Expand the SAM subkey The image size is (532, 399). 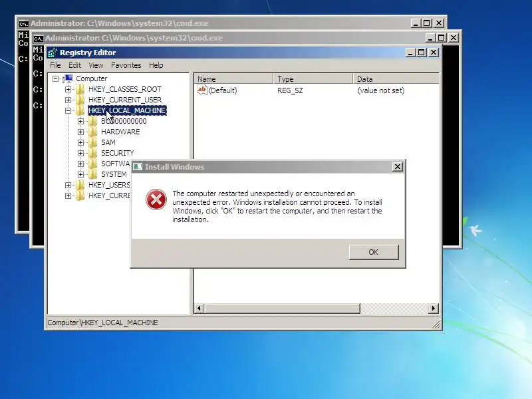click(80, 142)
